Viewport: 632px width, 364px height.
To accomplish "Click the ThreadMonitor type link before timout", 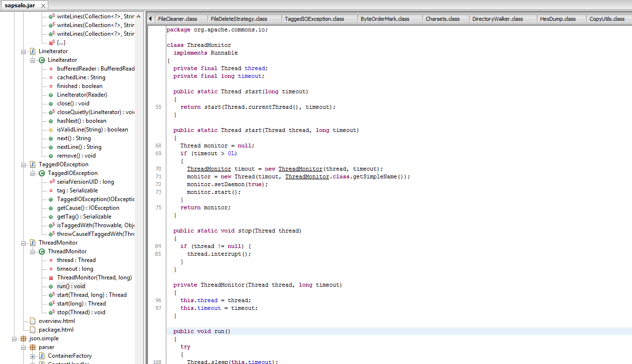I will click(209, 169).
